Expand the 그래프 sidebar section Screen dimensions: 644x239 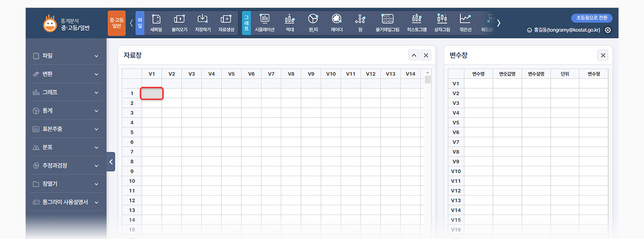(x=66, y=92)
